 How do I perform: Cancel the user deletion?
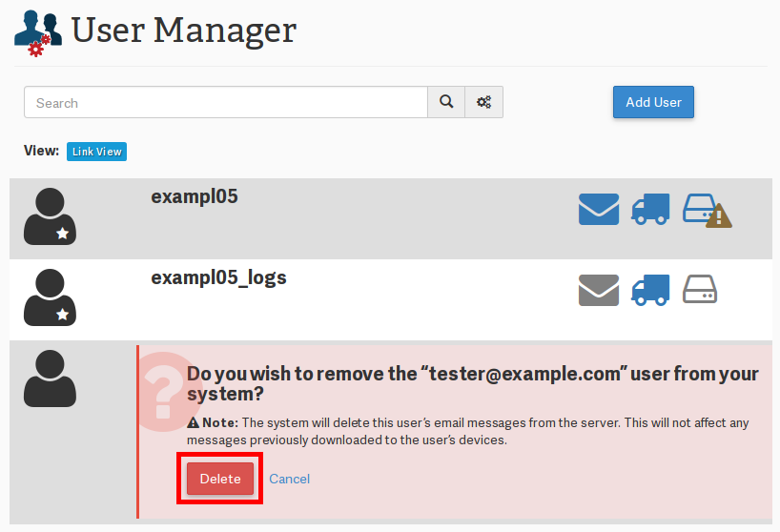(x=290, y=479)
